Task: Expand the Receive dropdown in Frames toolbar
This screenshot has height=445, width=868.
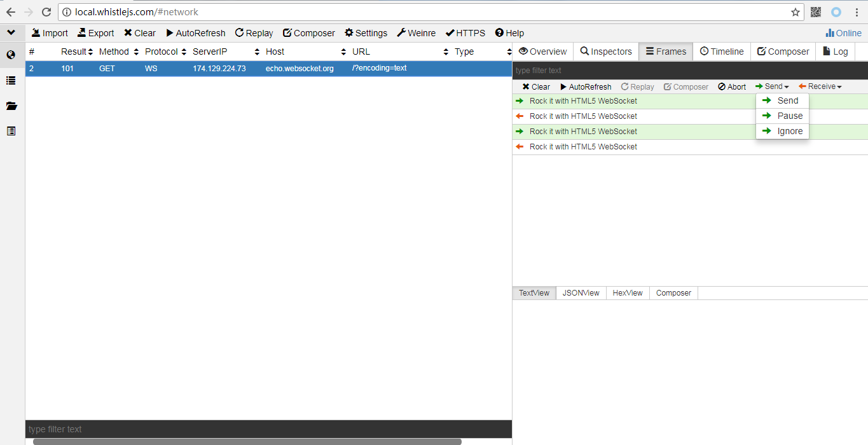Action: click(820, 86)
